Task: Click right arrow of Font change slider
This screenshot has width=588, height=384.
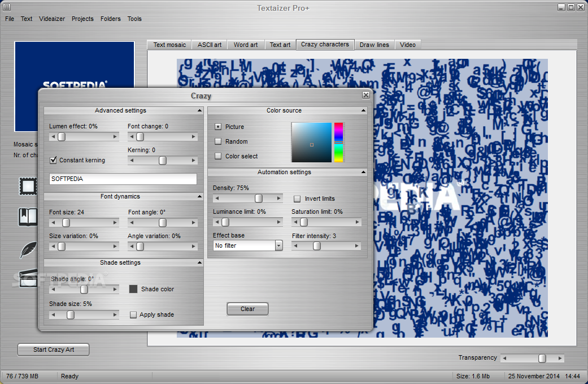Action: pyautogui.click(x=194, y=137)
